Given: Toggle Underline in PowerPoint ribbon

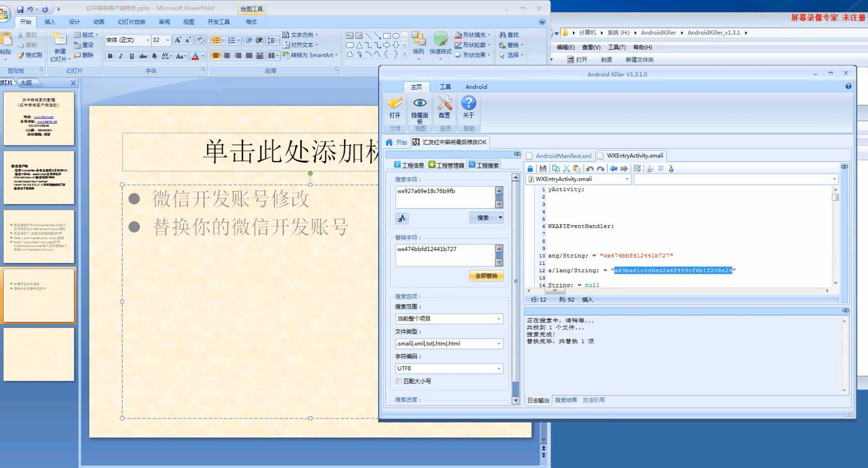Looking at the screenshot, I should (132, 56).
